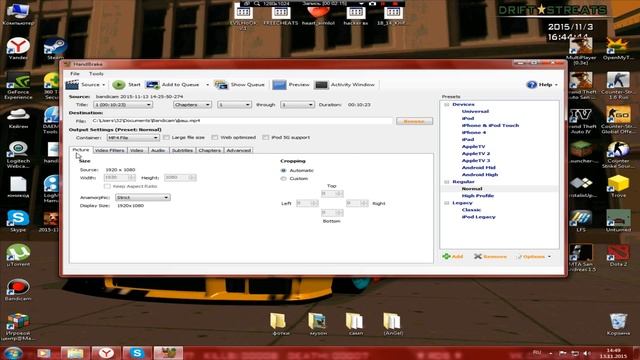
Task: Click the Remove preset icon
Action: pyautogui.click(x=478, y=256)
